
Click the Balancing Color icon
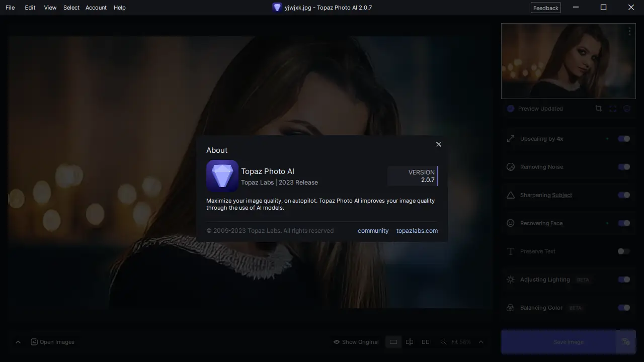click(511, 308)
